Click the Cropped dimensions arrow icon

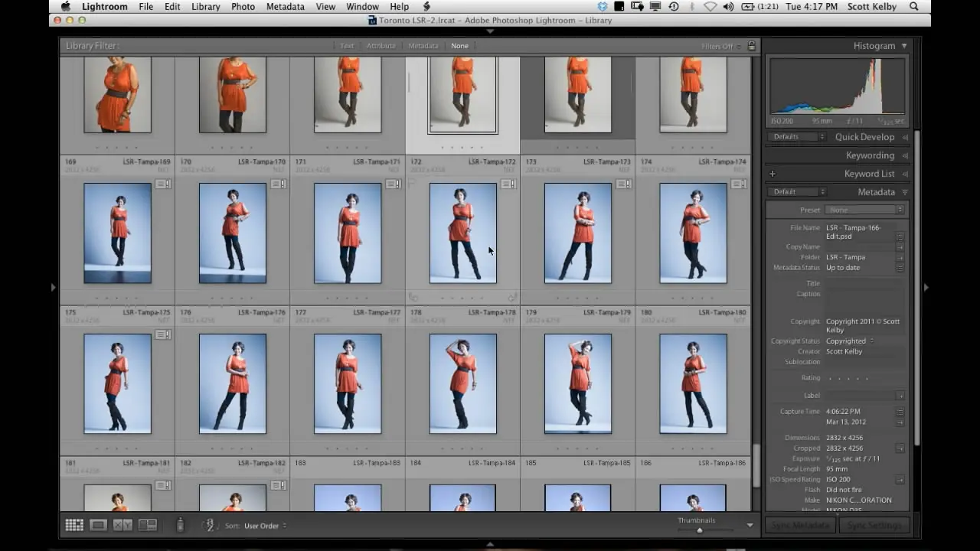click(900, 448)
